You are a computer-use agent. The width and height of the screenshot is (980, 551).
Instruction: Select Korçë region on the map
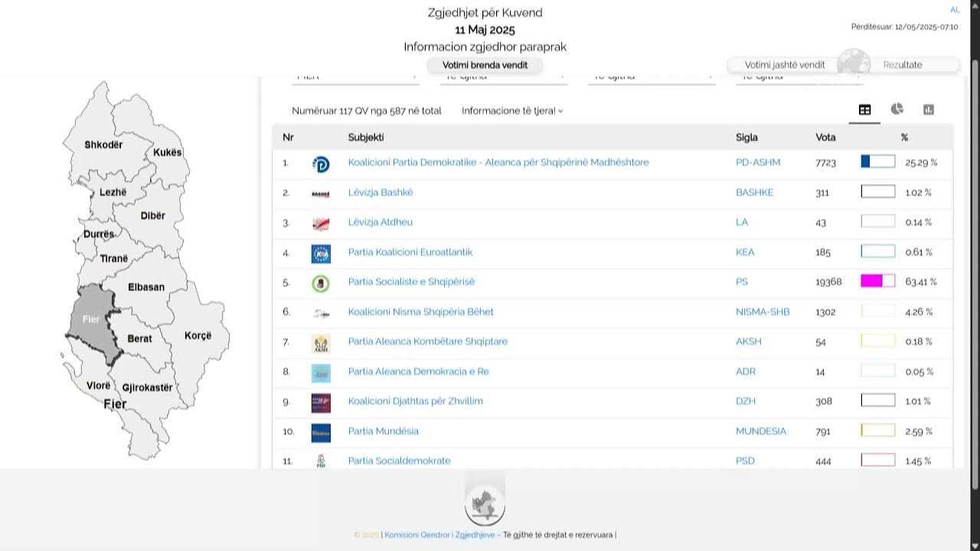coord(198,335)
